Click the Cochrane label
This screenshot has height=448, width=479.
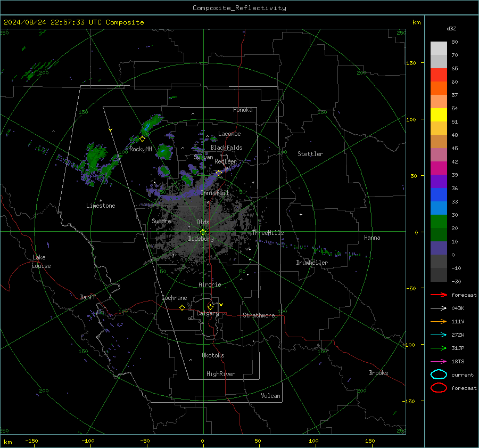click(174, 298)
